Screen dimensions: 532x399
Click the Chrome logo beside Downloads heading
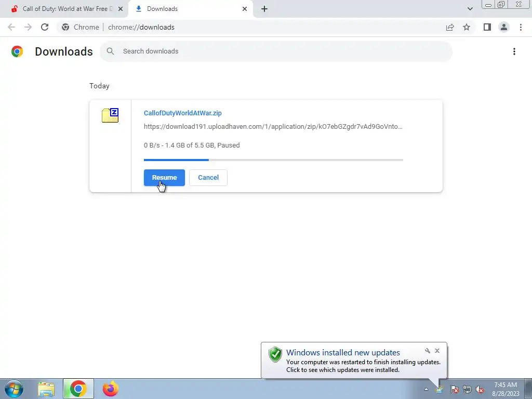coord(17,51)
